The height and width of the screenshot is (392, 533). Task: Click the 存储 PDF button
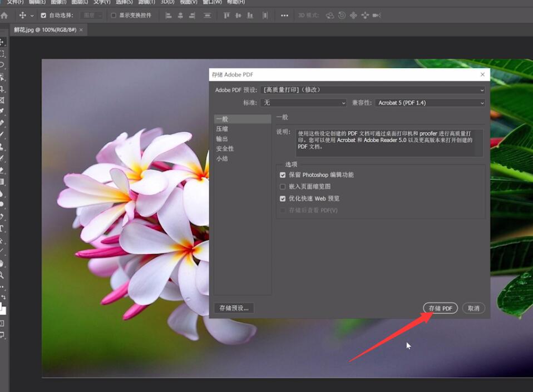(440, 308)
